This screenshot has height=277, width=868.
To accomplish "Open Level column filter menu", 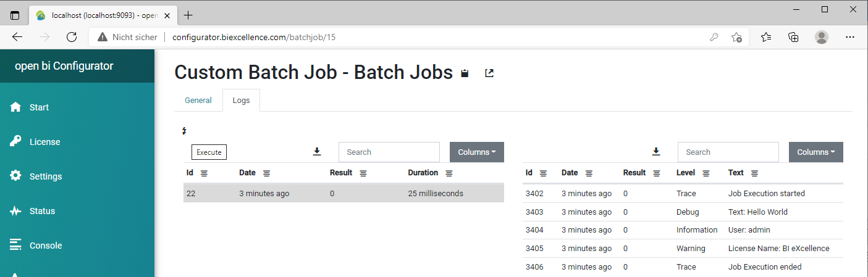I will (x=706, y=173).
